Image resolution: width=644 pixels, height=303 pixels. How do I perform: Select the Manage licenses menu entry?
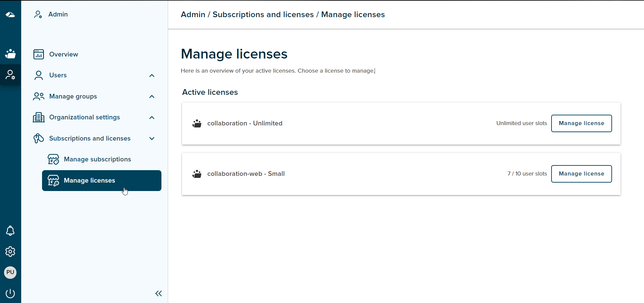tap(89, 180)
